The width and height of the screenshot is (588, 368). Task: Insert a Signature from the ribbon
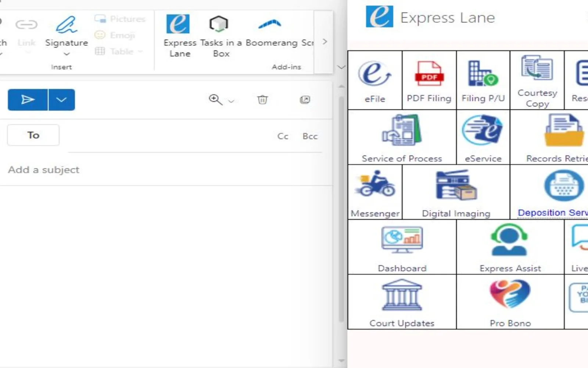[67, 36]
